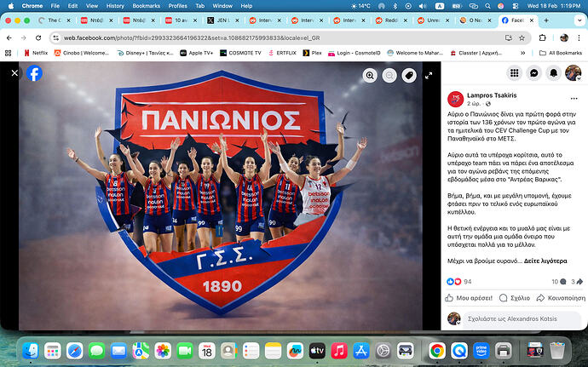
Task: Open Safari from the Dock
Action: point(75,352)
